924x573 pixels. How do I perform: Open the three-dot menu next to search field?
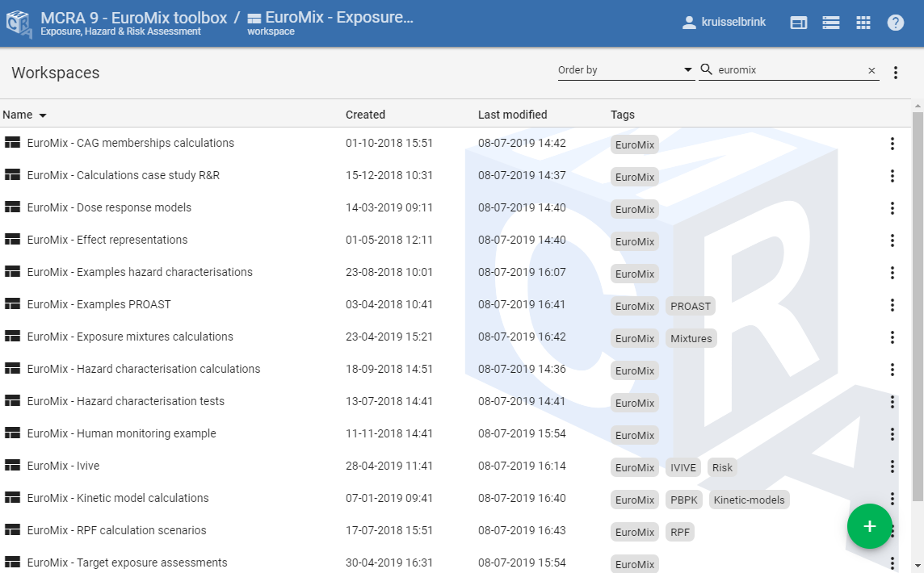[896, 72]
